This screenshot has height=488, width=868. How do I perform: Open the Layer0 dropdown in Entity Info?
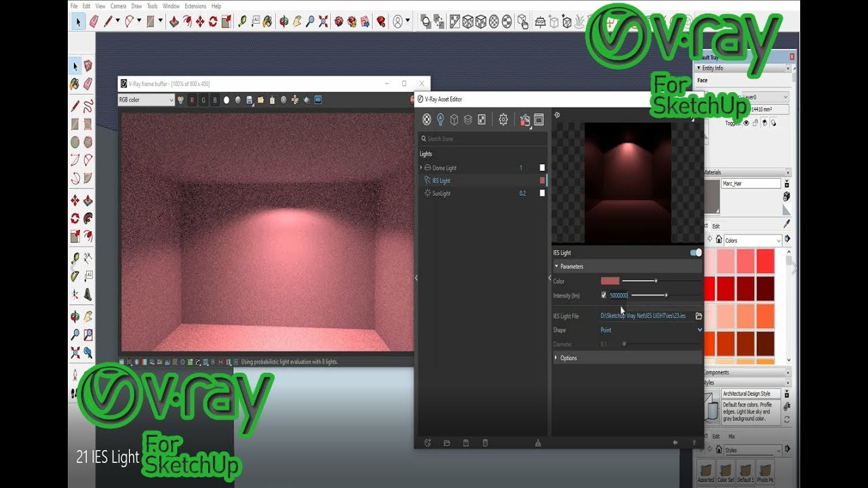[x=766, y=97]
